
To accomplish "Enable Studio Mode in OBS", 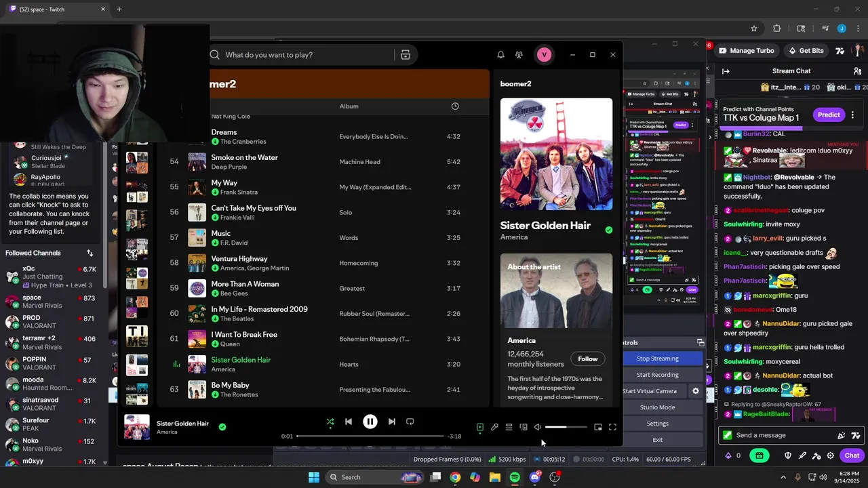I will pos(658,407).
